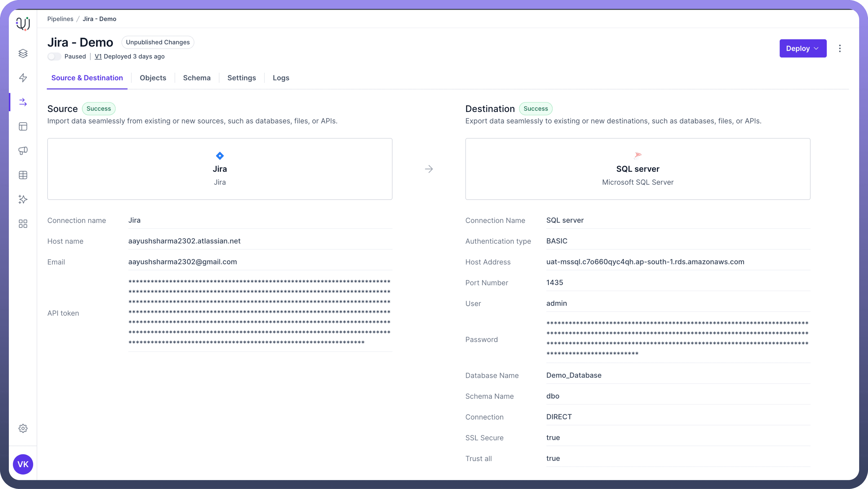Select the SQL server destination card
868x489 pixels.
tap(637, 169)
